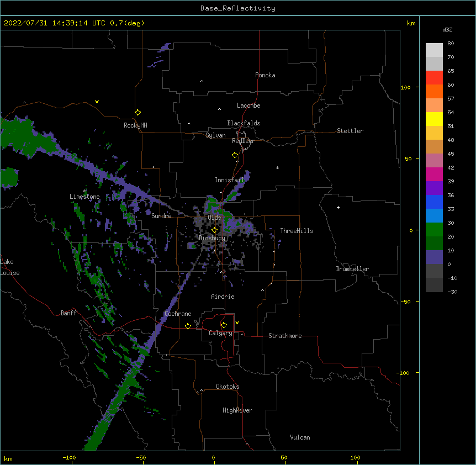Viewport: 476px width, 465px height.
Task: Click the timestamp 2022/07/31 14:39:14 UTC
Action: tap(55, 23)
